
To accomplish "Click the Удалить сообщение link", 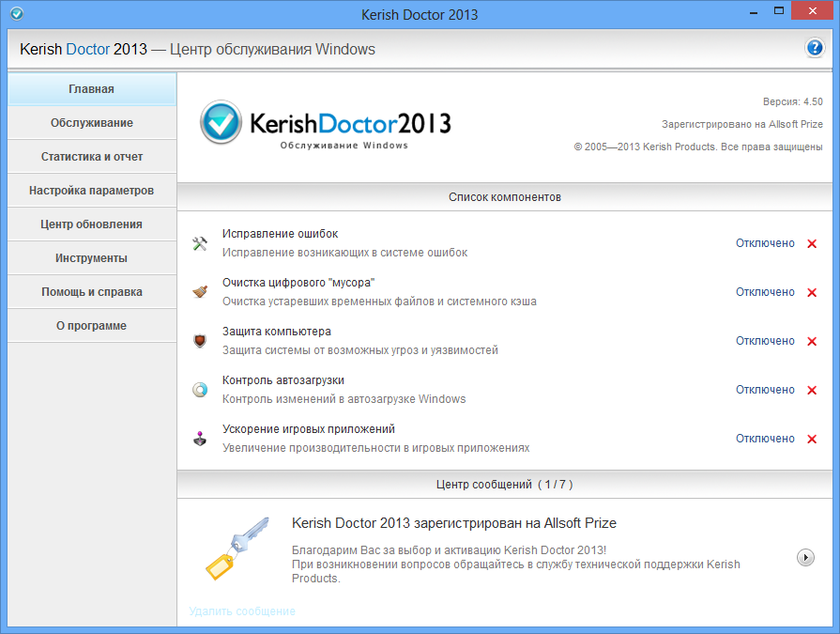I will click(x=242, y=611).
